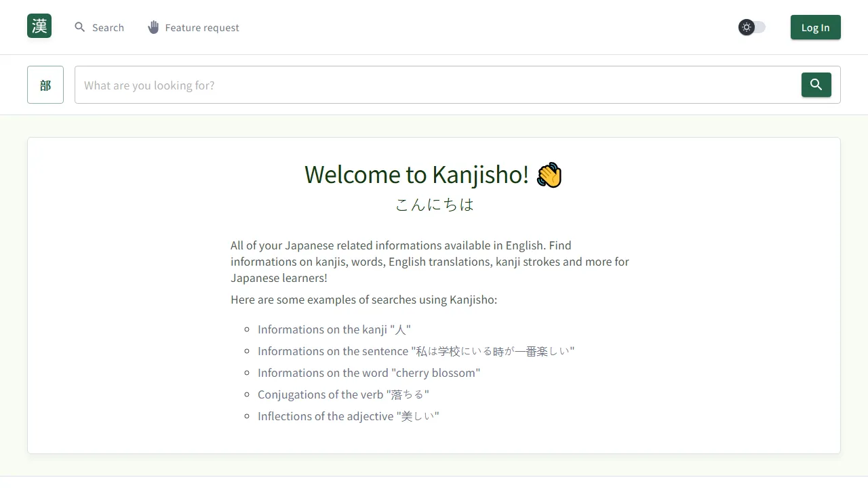Click the magnifier icon beside Search

point(80,27)
